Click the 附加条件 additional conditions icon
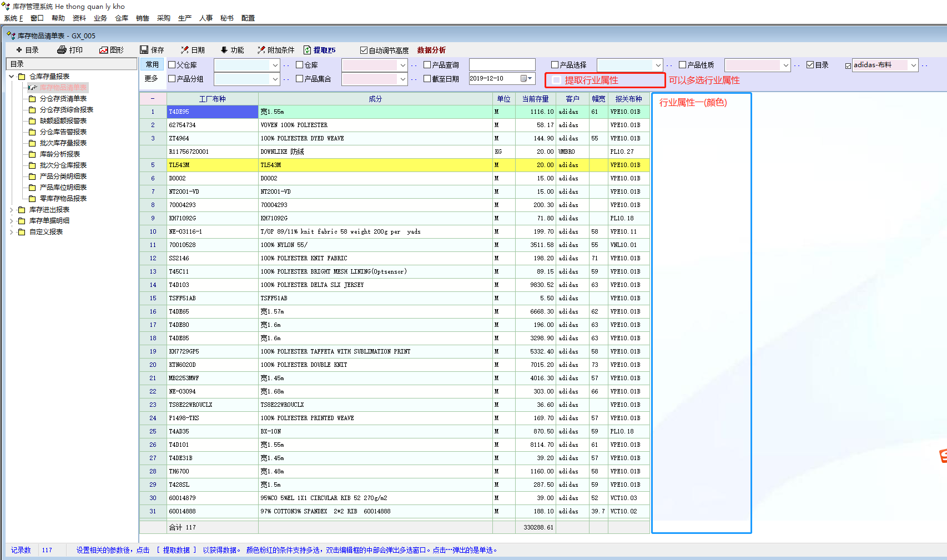The height and width of the screenshot is (560, 947). 261,50
